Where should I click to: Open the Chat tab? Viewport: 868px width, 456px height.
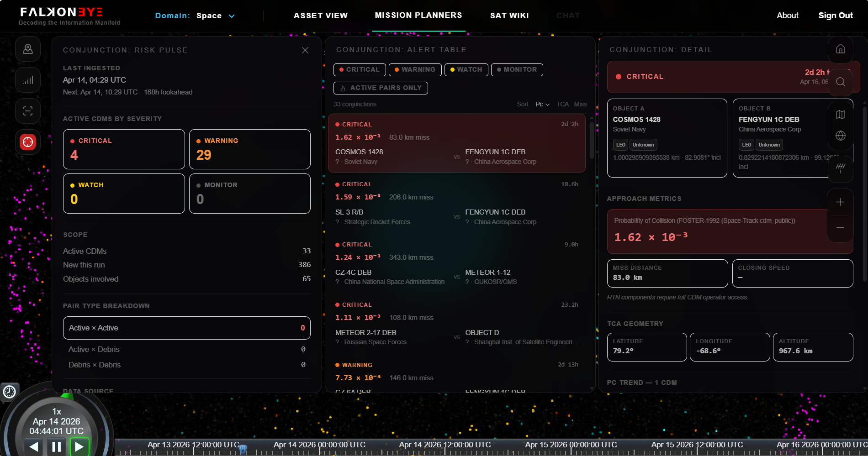(568, 16)
